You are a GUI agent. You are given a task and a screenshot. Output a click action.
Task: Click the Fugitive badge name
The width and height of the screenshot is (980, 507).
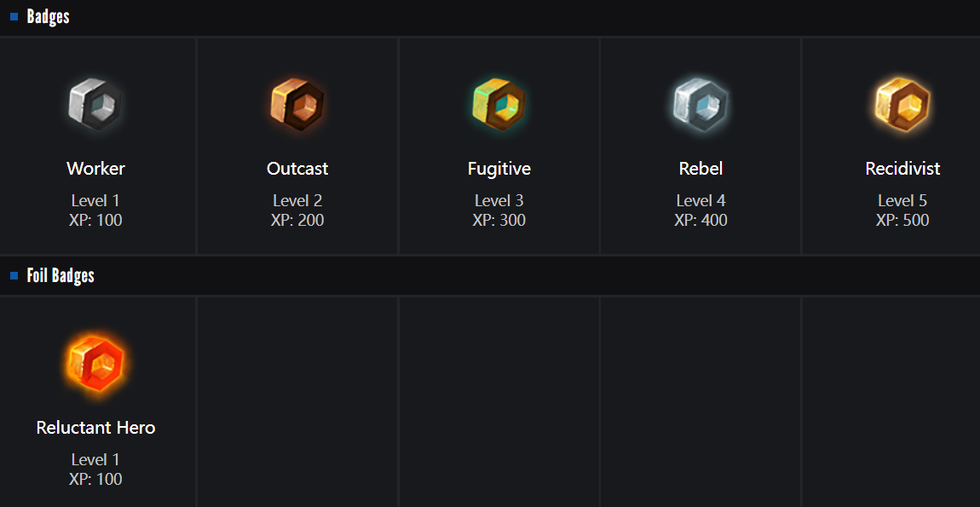click(x=499, y=169)
